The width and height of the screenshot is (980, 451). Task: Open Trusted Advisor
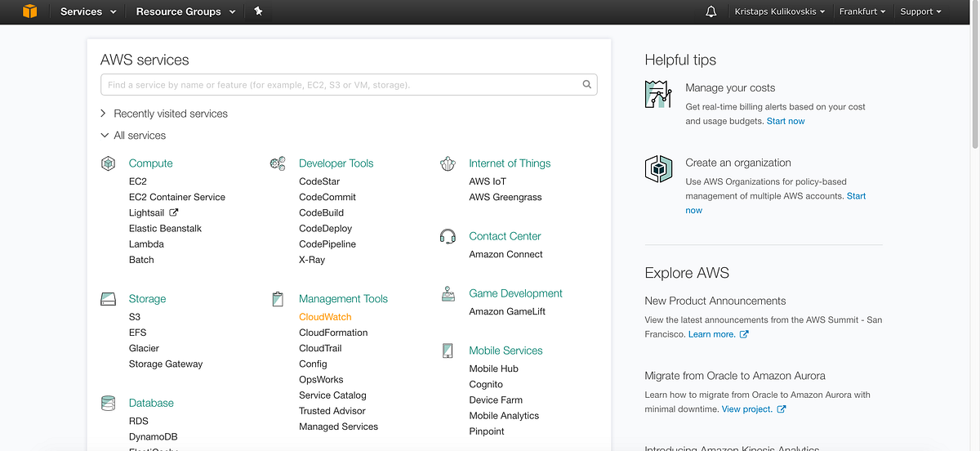332,411
